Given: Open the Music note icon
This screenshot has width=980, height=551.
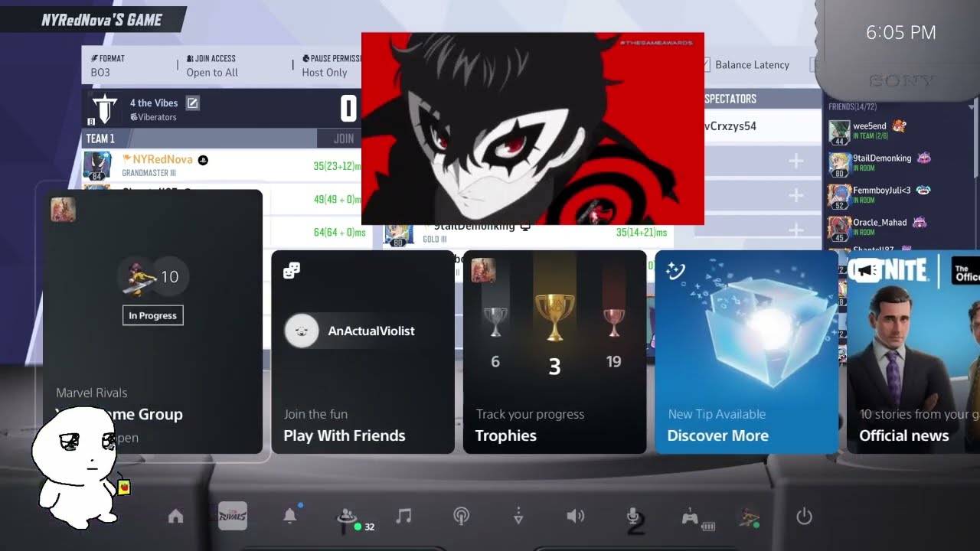Looking at the screenshot, I should [403, 517].
